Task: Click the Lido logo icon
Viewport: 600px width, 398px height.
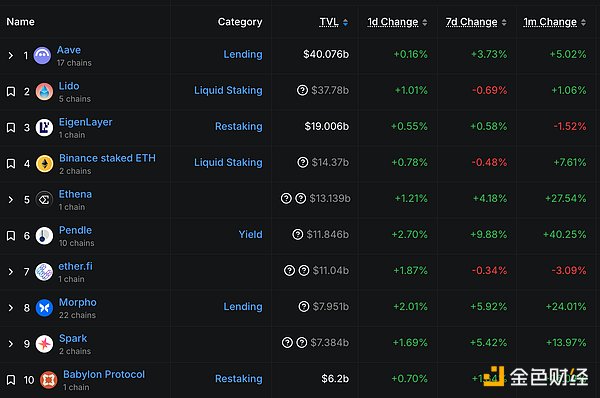Action: pyautogui.click(x=44, y=92)
